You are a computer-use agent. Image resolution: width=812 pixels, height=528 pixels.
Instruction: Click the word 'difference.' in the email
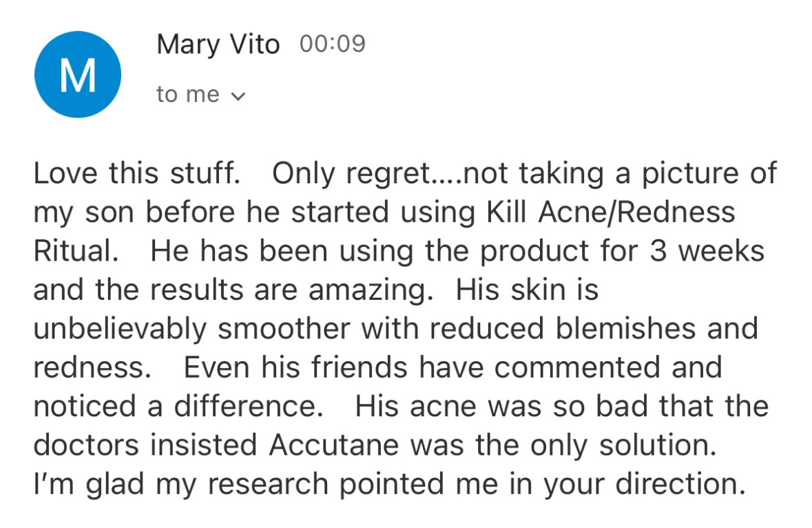(249, 406)
